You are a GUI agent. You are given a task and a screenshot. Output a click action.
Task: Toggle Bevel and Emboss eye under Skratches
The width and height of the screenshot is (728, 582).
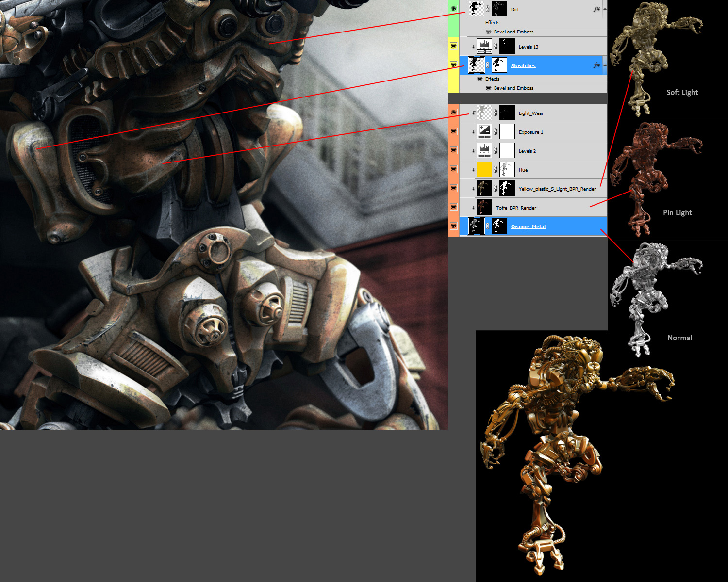pos(489,88)
